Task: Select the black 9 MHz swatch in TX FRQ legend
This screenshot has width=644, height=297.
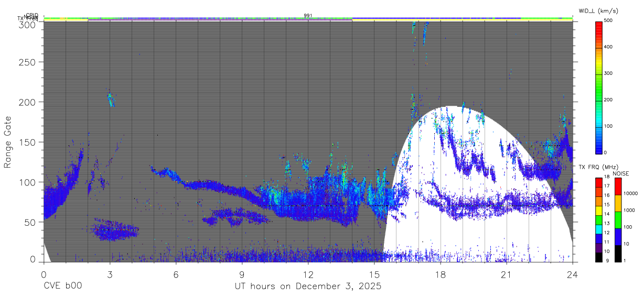Action: pyautogui.click(x=599, y=257)
